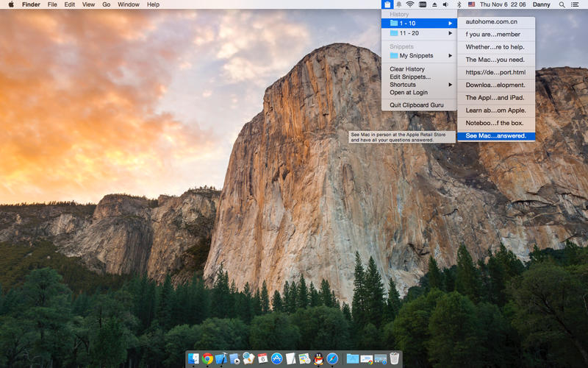Viewport: 588px width, 368px height.
Task: Launch Google Chrome from the dock
Action: tap(208, 358)
